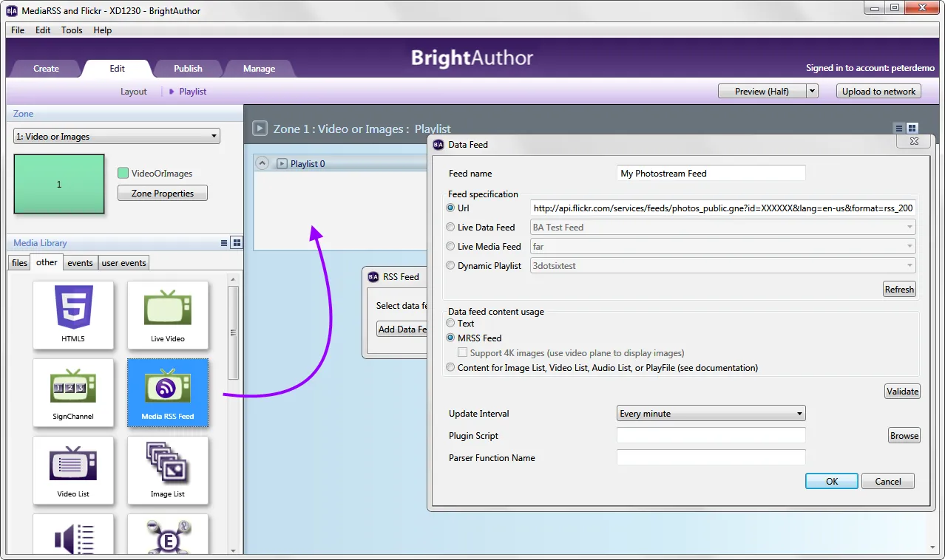Switch playlist zone to list view icon
Image resolution: width=945 pixels, height=560 pixels.
899,129
